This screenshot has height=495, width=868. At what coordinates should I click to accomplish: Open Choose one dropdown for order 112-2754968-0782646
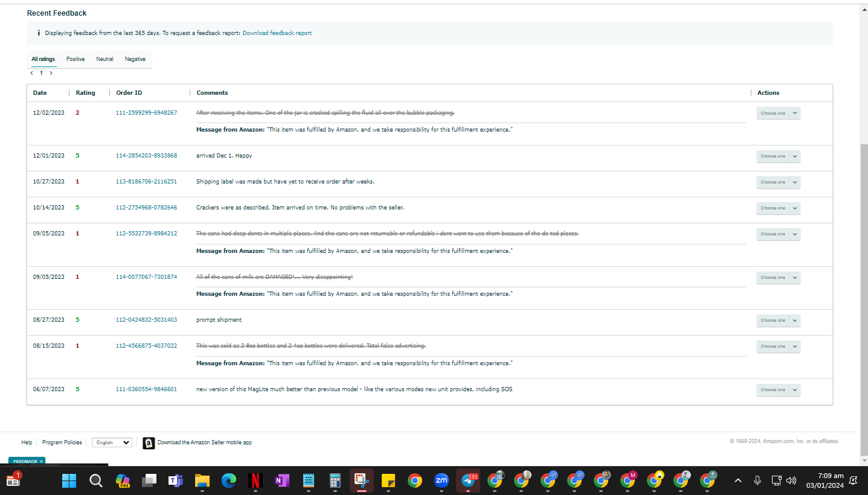pos(778,208)
